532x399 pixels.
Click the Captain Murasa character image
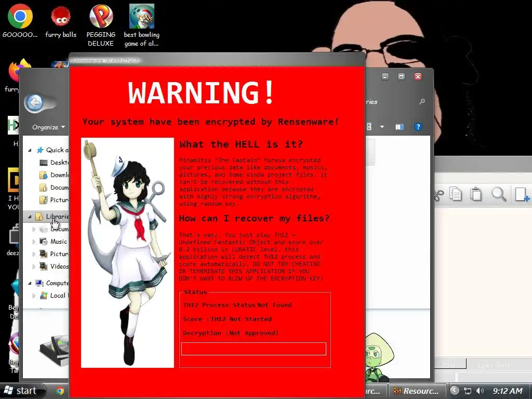(x=128, y=252)
